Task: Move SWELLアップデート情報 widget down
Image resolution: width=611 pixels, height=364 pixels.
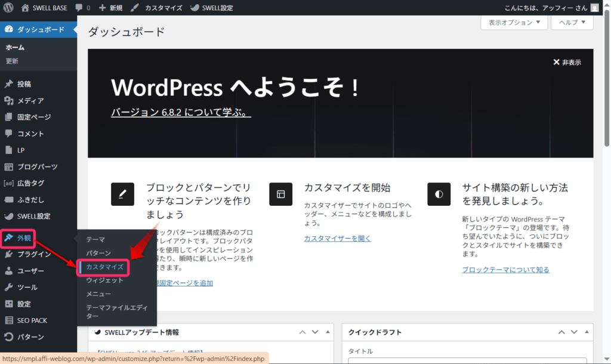Action: 315,332
